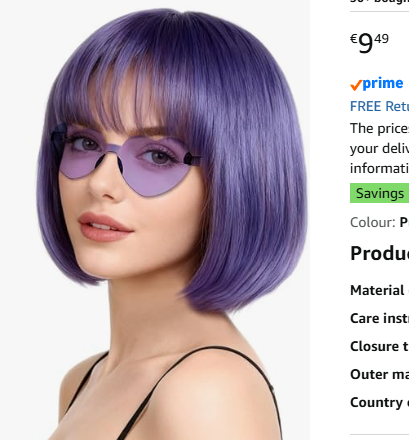The width and height of the screenshot is (409, 440).
Task: Click the blue prime logo text
Action: tap(383, 83)
